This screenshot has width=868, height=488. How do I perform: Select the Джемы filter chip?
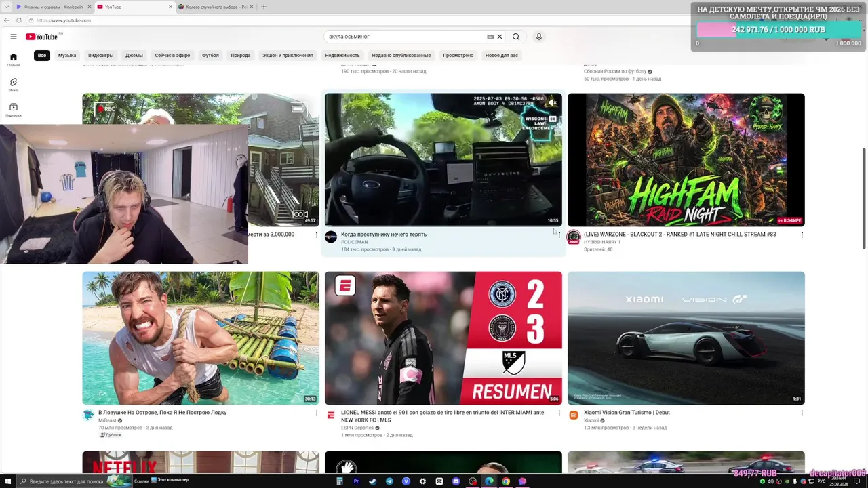[x=134, y=55]
